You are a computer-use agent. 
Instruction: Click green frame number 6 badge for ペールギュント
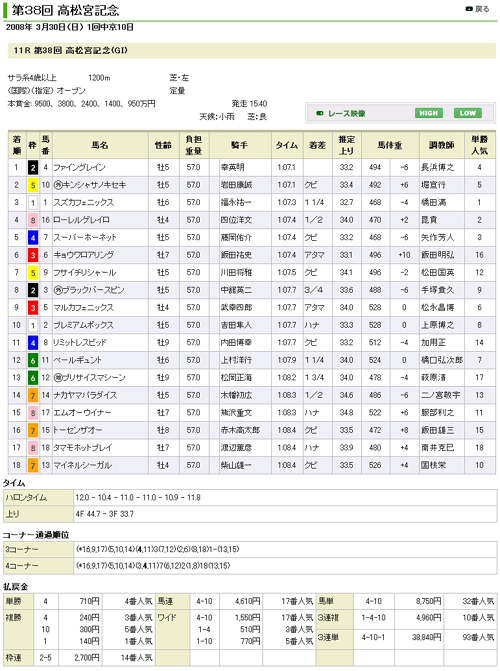coord(33,360)
